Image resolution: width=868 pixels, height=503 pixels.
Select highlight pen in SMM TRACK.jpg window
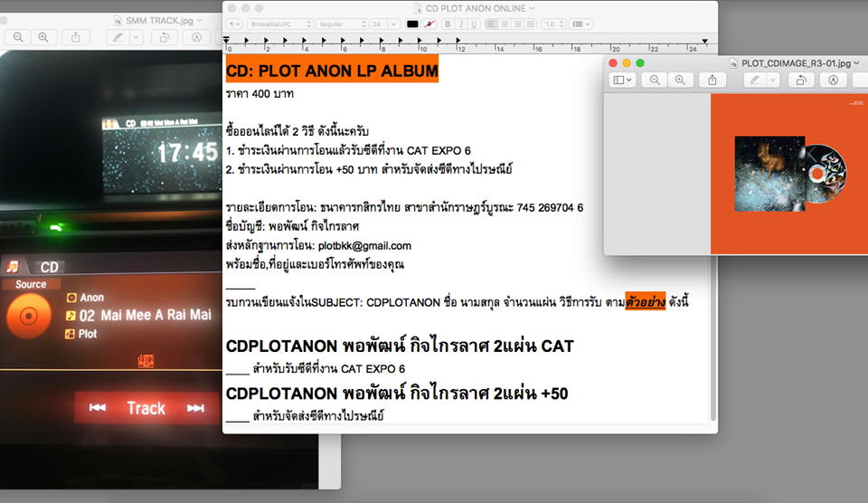pyautogui.click(x=118, y=37)
